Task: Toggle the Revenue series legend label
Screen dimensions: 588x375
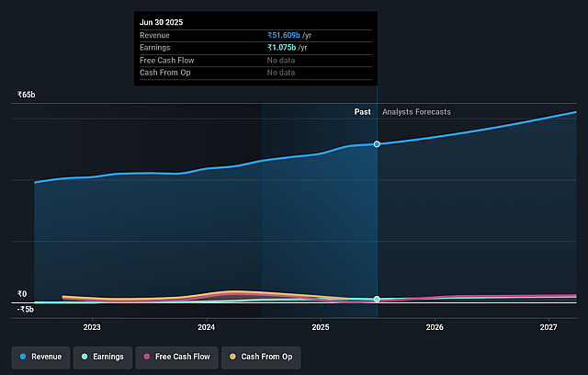Action: click(x=45, y=355)
